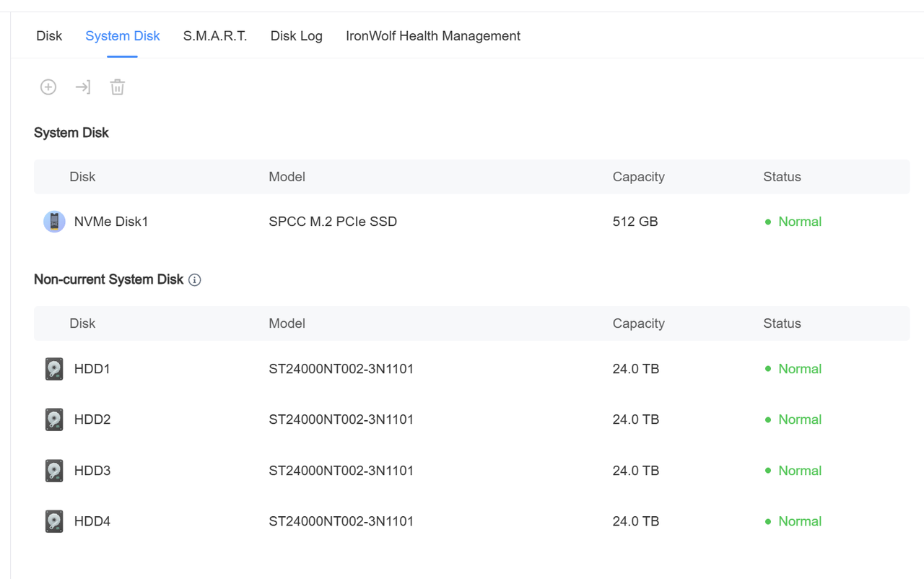Select the HDD3 disk name

(x=92, y=471)
